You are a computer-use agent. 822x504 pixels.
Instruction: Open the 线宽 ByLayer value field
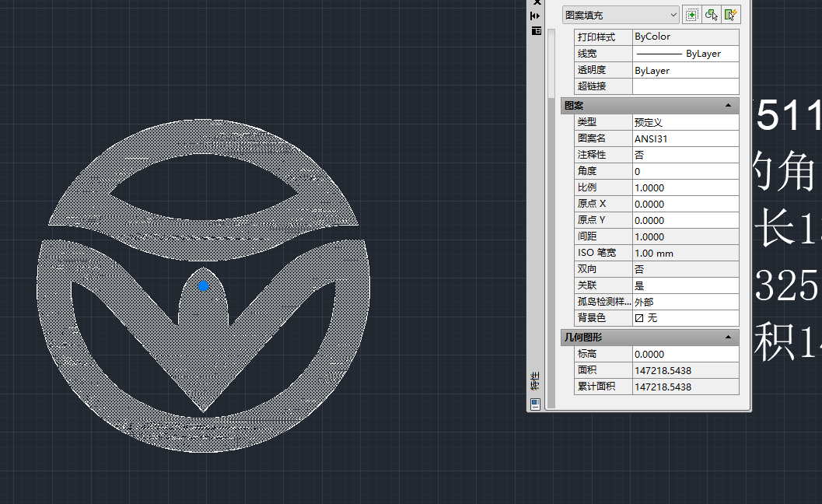point(686,54)
